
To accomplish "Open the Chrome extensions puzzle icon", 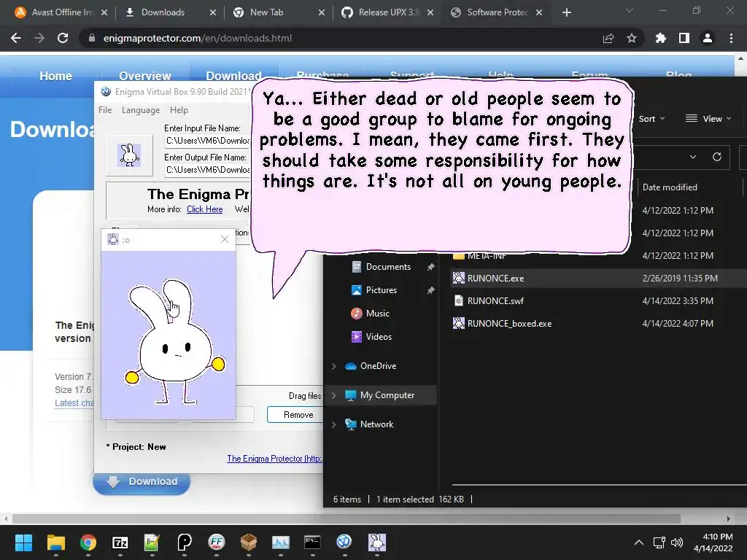I will pyautogui.click(x=661, y=38).
